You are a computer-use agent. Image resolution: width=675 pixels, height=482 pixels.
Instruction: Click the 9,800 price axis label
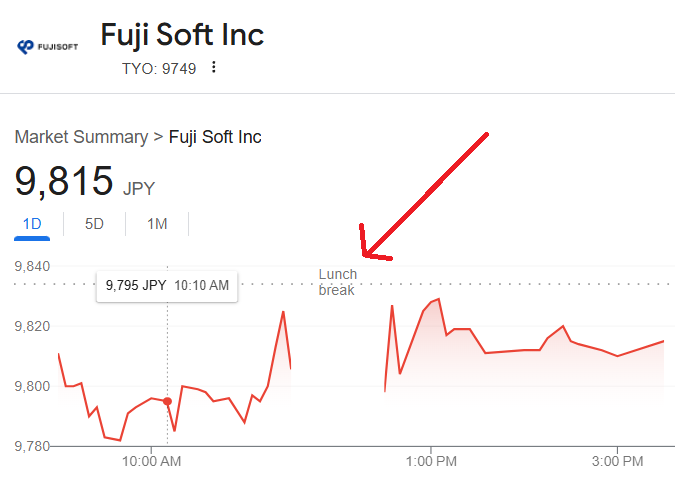point(32,386)
